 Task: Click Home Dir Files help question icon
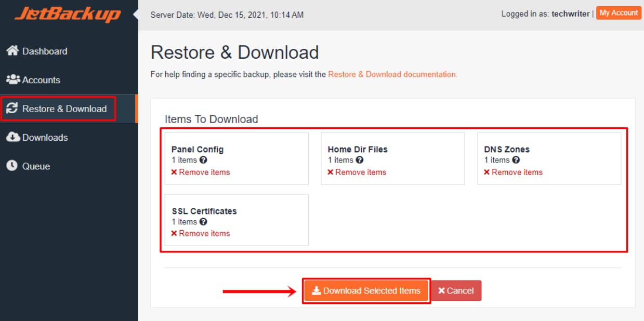360,160
